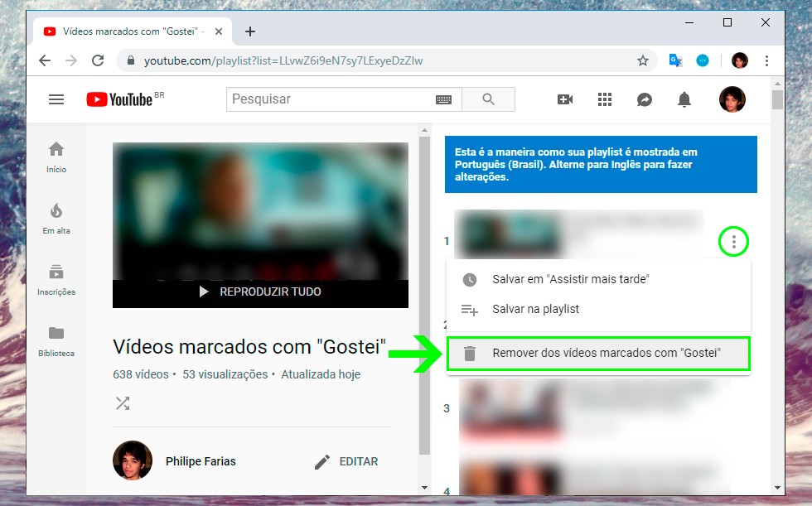Open the YouTube apps grid icon
Image resolution: width=812 pixels, height=506 pixels.
605,99
